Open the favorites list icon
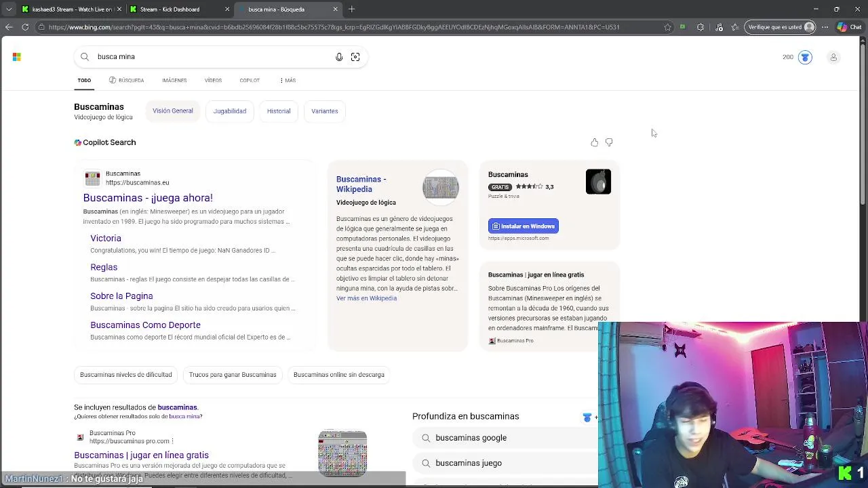Screen dimensions: 868x488 pos(735,27)
